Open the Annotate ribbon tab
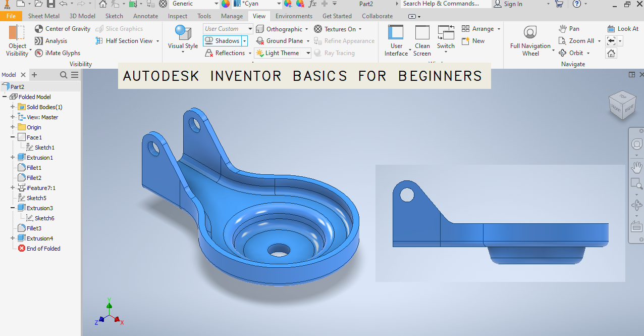Screen dimensions: 644x336 coord(145,16)
